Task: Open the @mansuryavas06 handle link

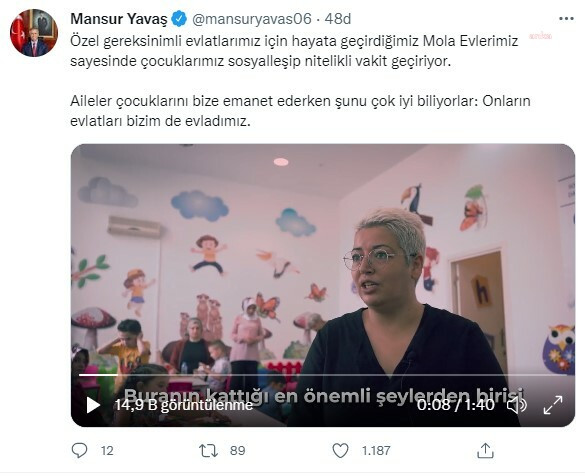Action: [x=251, y=19]
